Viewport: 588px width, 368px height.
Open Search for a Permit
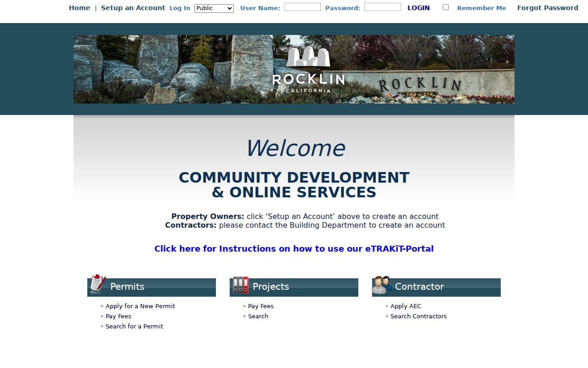[134, 327]
